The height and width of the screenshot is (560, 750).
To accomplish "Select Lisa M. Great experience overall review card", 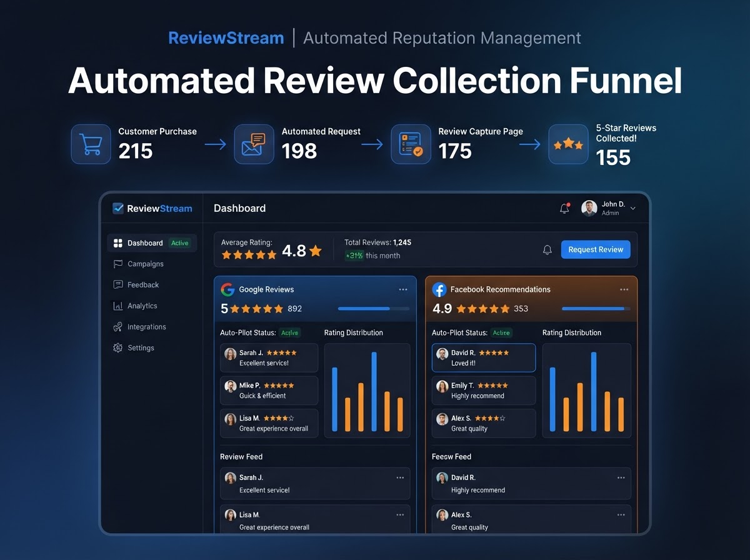I will [269, 423].
